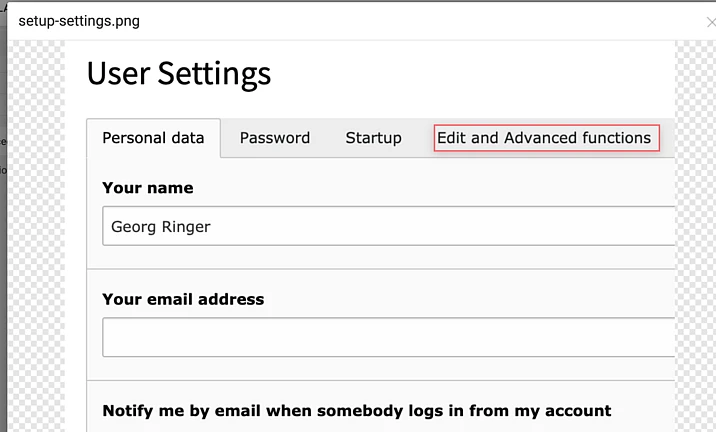
Task: Click empty title bar right of the file name
Action: [x=400, y=20]
